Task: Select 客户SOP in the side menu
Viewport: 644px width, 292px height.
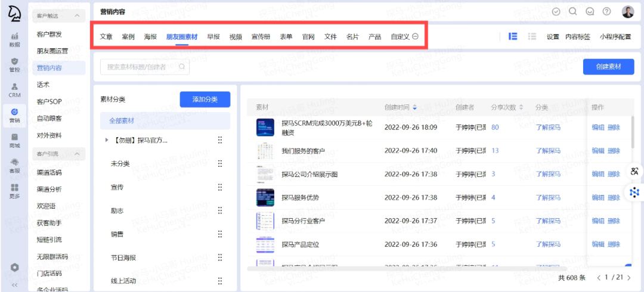Action: [x=49, y=102]
